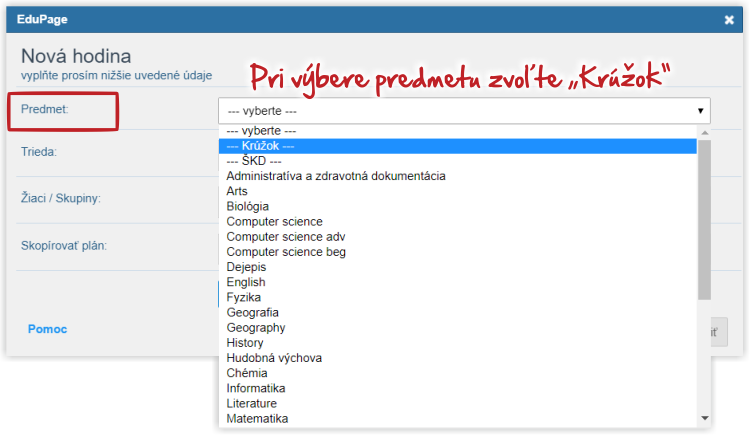
Task: Select History subject
Action: click(x=458, y=343)
